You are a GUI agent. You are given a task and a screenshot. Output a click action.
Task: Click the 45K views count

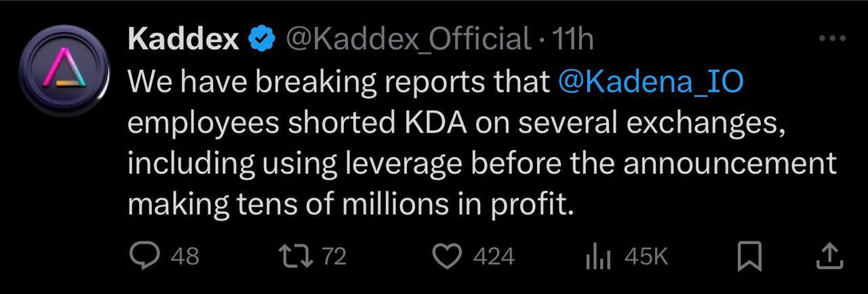tap(646, 256)
